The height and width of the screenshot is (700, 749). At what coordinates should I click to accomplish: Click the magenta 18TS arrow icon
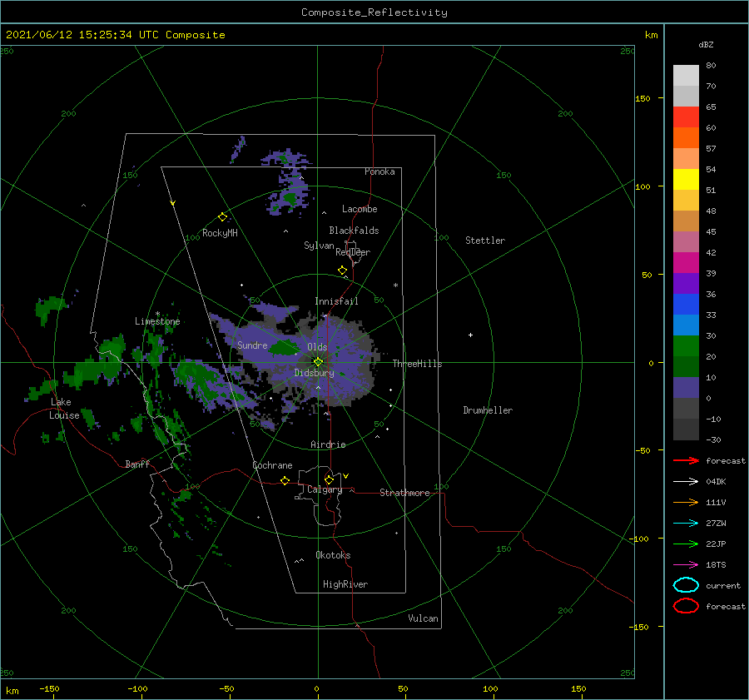[686, 565]
